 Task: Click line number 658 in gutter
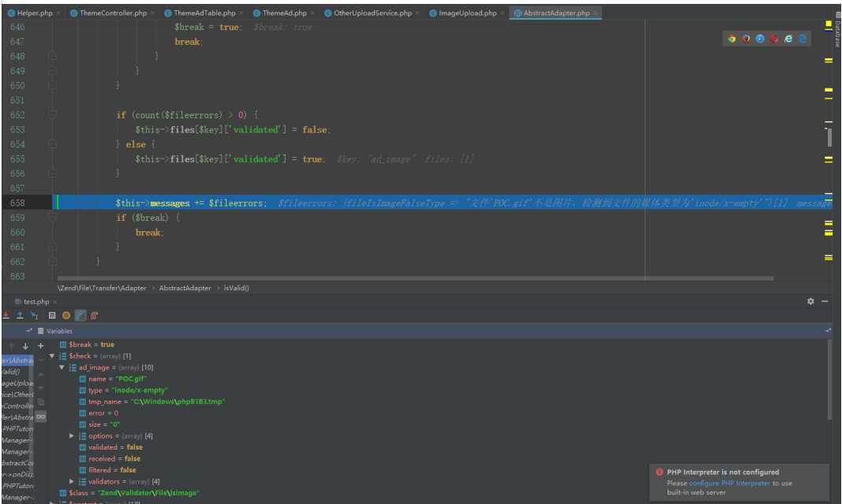17,203
